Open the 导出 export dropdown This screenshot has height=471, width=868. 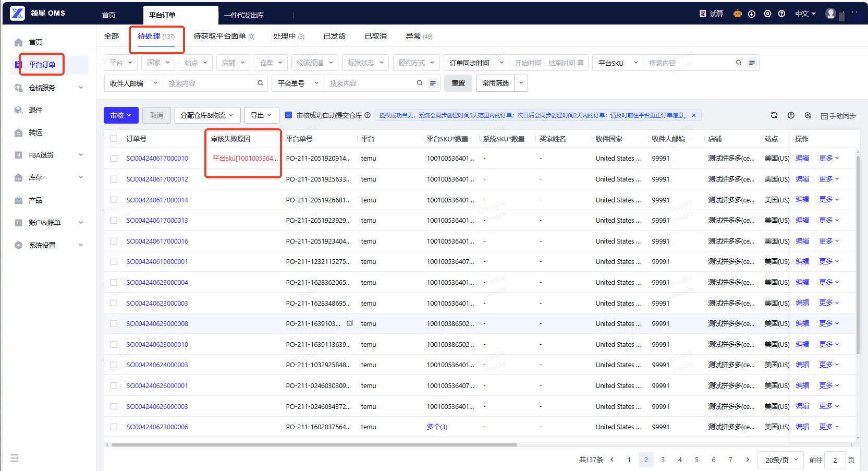click(261, 115)
